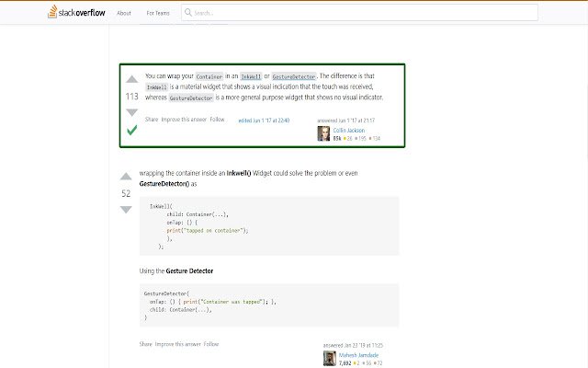Downvote the answer with 113 votes

131,112
